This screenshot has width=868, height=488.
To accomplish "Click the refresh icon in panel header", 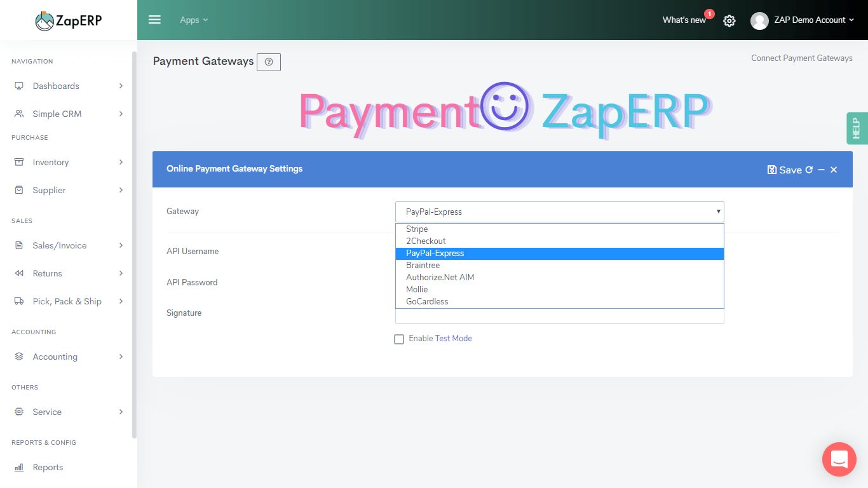I will click(x=809, y=170).
